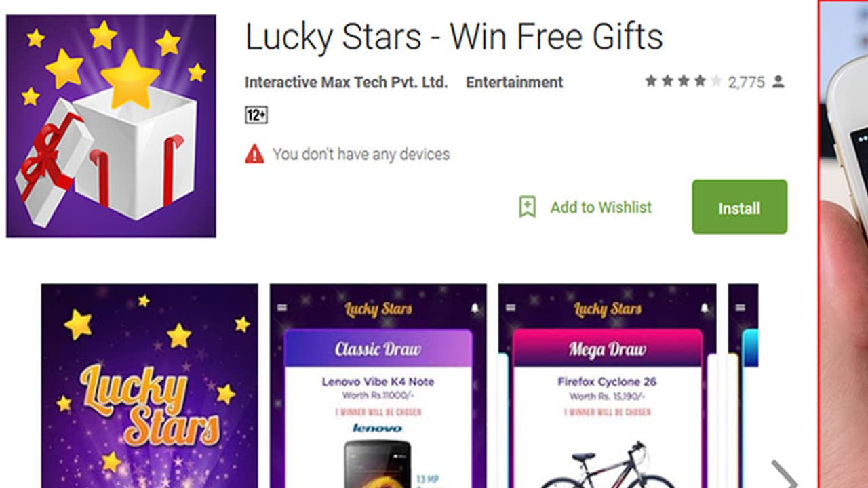Open the Lucky Stars splash screenshot
Image resolution: width=868 pixels, height=488 pixels.
pos(149,386)
